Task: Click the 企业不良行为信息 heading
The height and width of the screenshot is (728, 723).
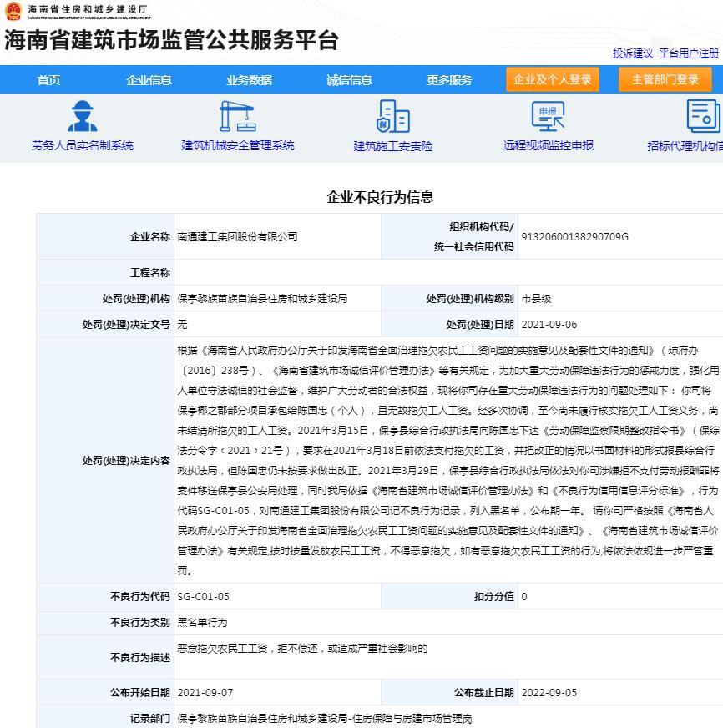Action: coord(380,197)
